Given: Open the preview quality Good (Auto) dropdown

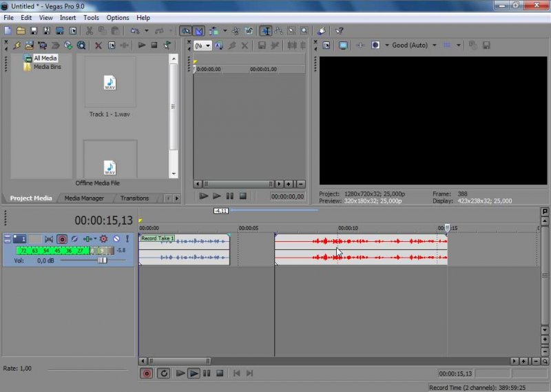Looking at the screenshot, I should 414,45.
